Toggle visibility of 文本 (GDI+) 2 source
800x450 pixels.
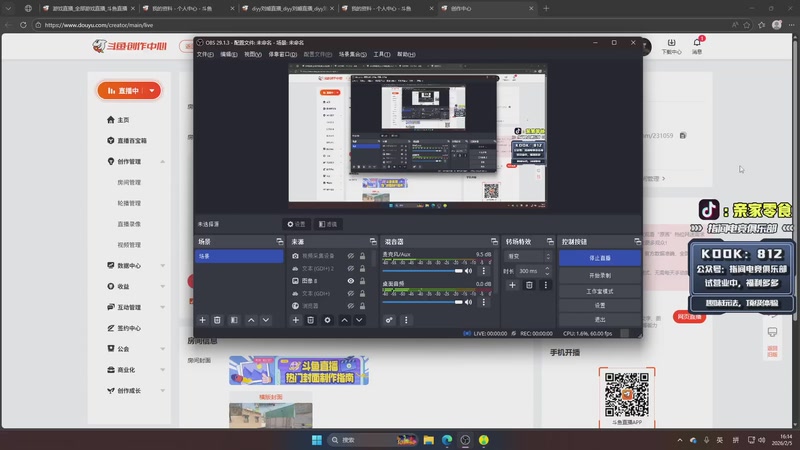pos(351,268)
